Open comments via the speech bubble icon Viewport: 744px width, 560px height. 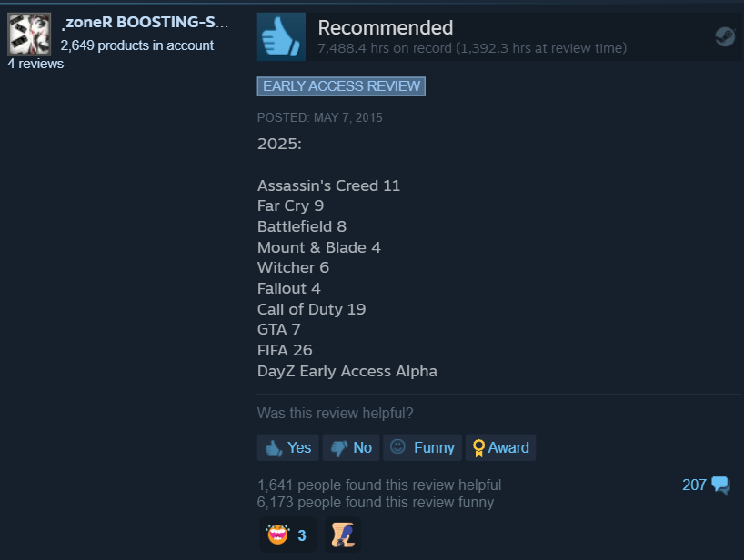720,485
